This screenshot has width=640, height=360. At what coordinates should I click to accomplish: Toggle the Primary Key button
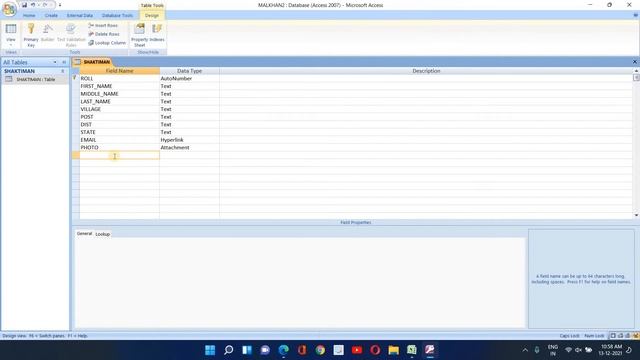31,35
